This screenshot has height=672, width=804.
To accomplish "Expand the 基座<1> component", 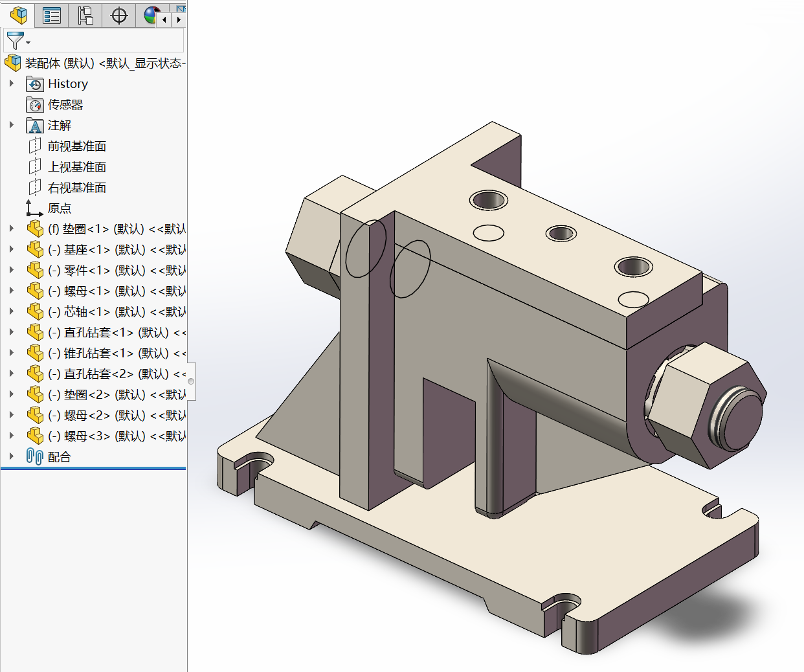I will coord(12,249).
